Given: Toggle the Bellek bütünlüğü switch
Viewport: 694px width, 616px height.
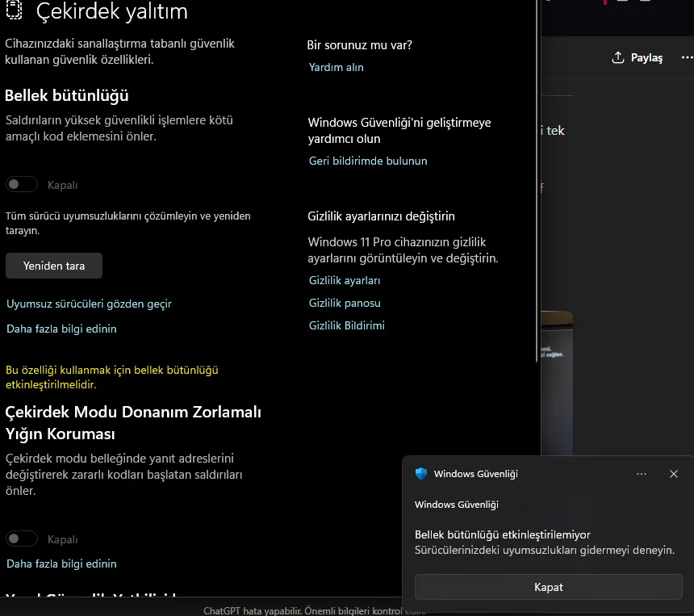Looking at the screenshot, I should click(21, 184).
